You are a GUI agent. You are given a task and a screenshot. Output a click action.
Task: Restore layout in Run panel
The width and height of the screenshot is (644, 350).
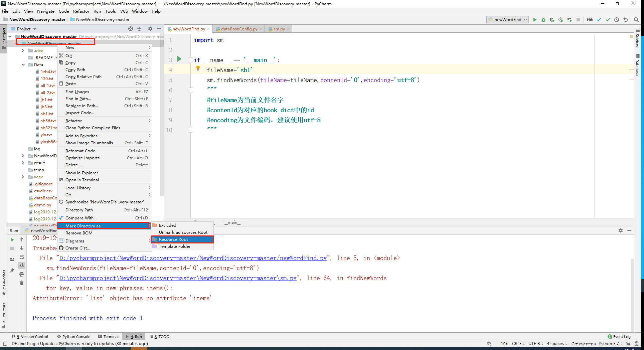(x=12, y=259)
